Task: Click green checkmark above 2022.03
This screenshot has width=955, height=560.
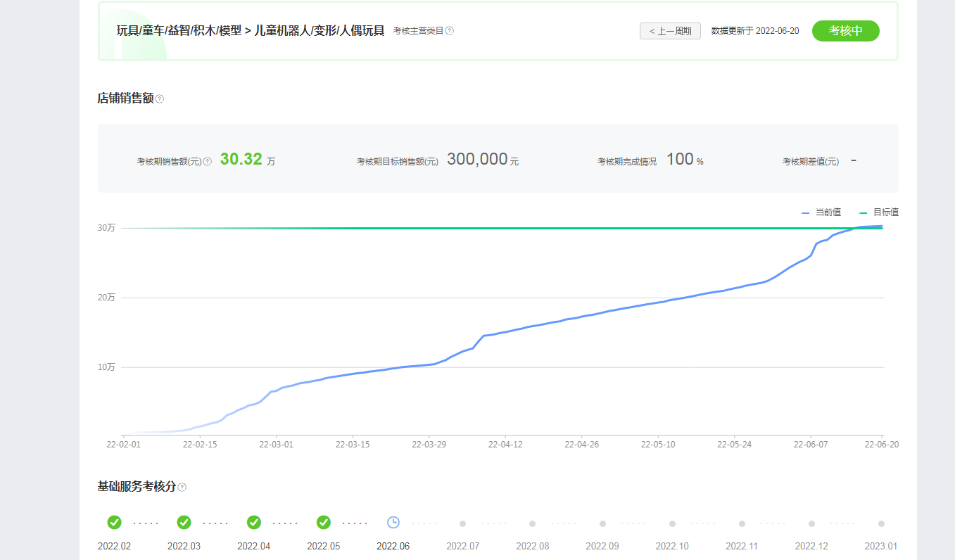Action: [184, 522]
